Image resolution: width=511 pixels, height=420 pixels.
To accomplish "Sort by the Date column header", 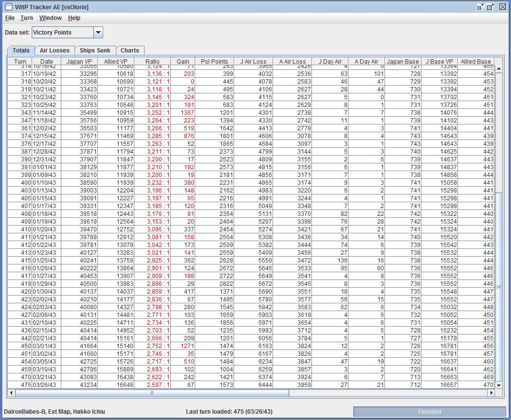I will point(47,61).
